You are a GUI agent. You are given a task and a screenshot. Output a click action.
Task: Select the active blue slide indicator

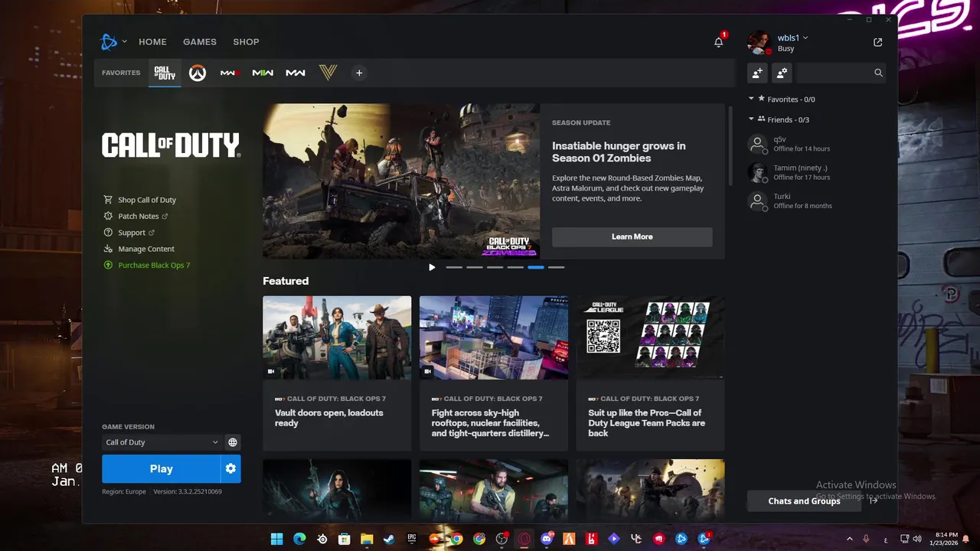[536, 267]
